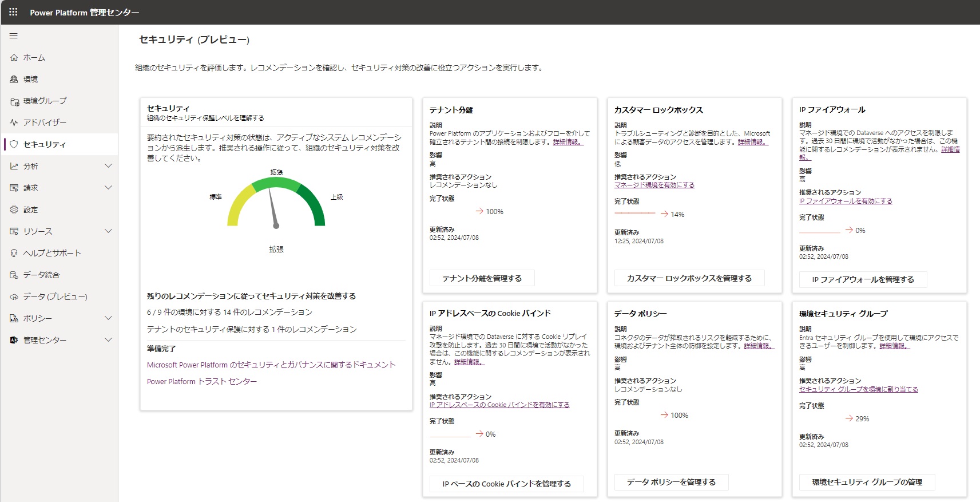Screen dimensions: 980x502
Task: Click the ホーム house icon
Action: tap(14, 57)
